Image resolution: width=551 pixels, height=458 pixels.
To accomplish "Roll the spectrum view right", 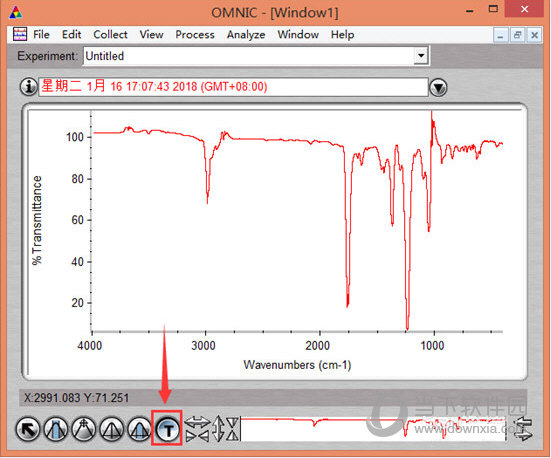I will (524, 435).
